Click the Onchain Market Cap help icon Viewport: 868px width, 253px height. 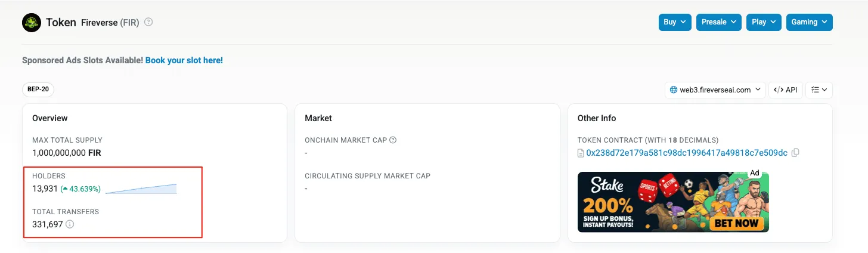click(393, 140)
